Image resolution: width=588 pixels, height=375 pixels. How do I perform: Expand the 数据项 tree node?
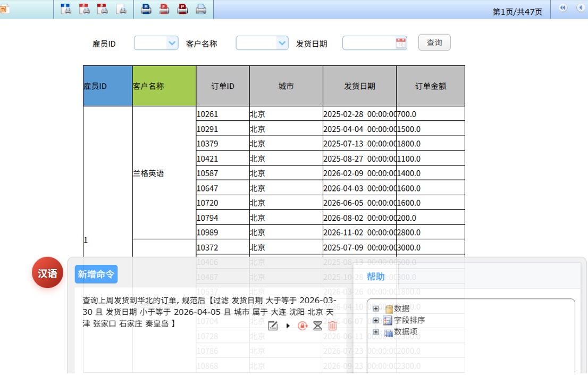376,332
